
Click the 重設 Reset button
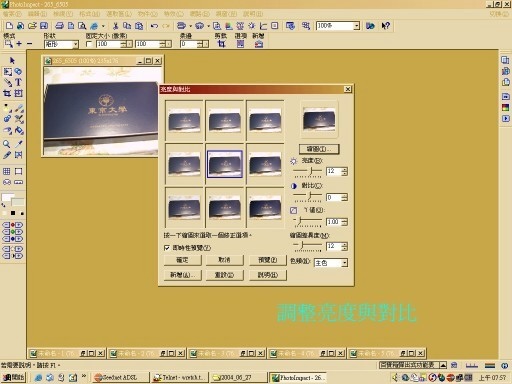click(224, 275)
